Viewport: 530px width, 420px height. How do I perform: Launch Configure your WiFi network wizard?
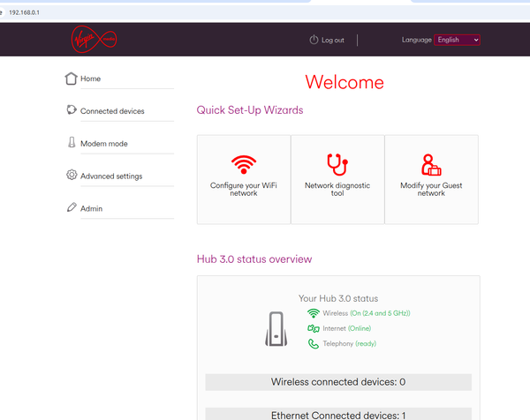click(x=244, y=179)
